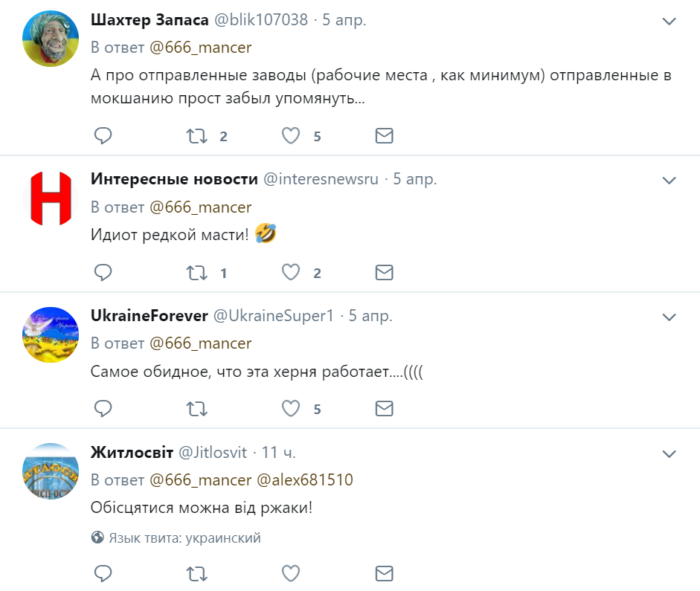Open @UkraineSuper1 profile link
Screen dimensions: 700x591
(x=274, y=316)
